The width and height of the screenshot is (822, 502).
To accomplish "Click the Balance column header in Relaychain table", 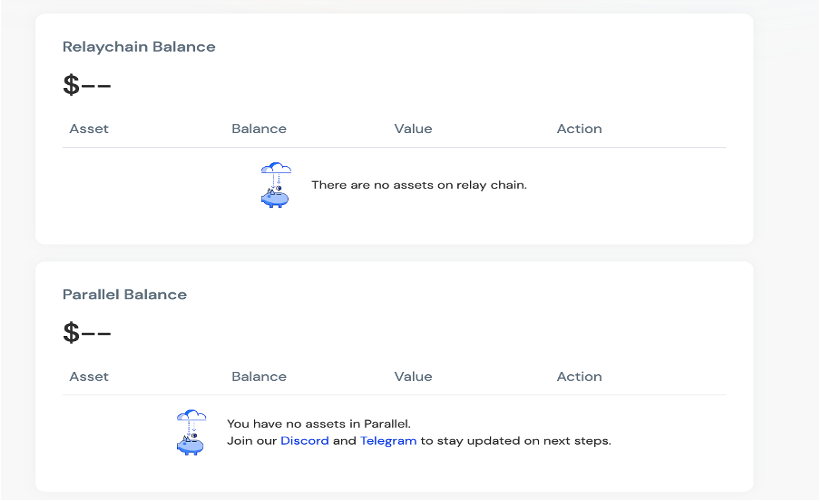I will (259, 129).
